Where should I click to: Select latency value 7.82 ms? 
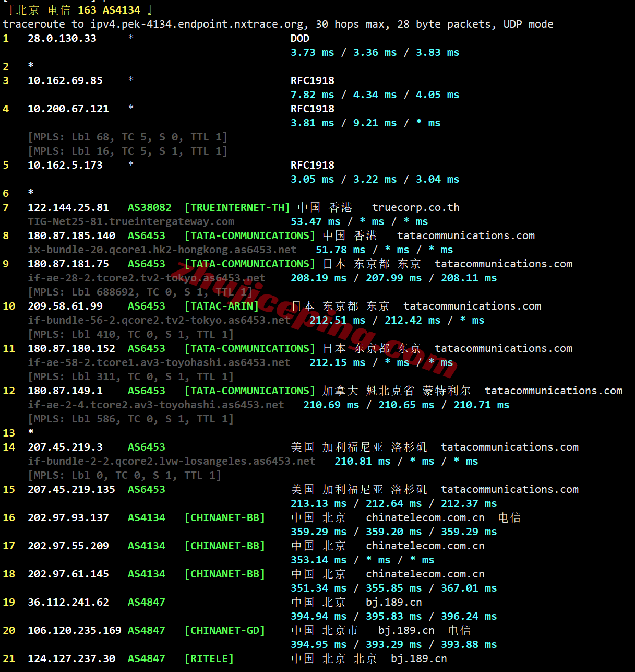(x=313, y=95)
